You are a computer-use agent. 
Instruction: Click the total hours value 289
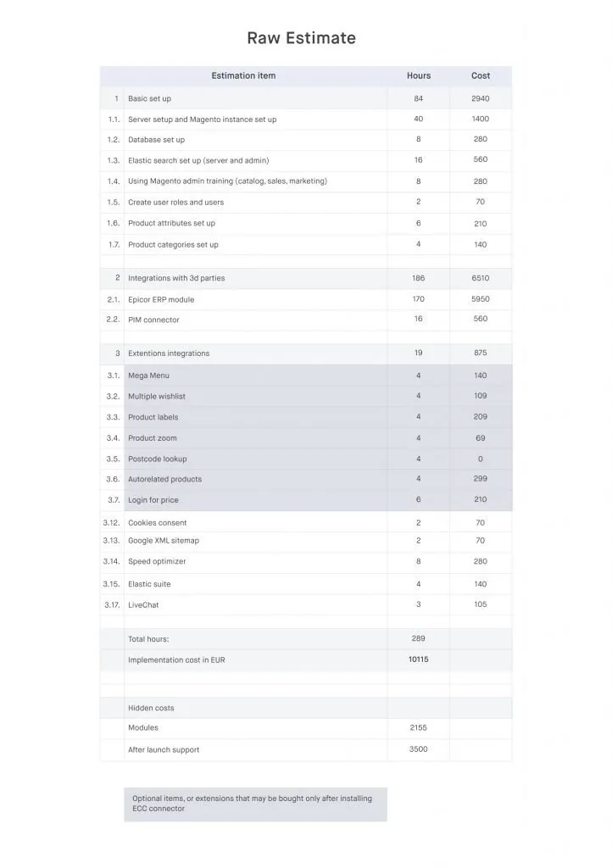click(418, 638)
